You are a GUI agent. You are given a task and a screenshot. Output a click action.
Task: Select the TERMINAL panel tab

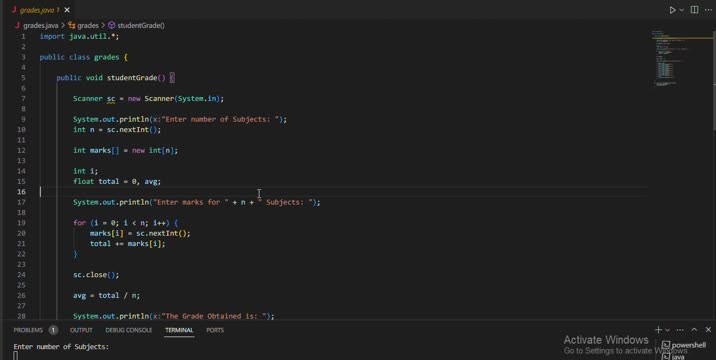[x=179, y=330]
